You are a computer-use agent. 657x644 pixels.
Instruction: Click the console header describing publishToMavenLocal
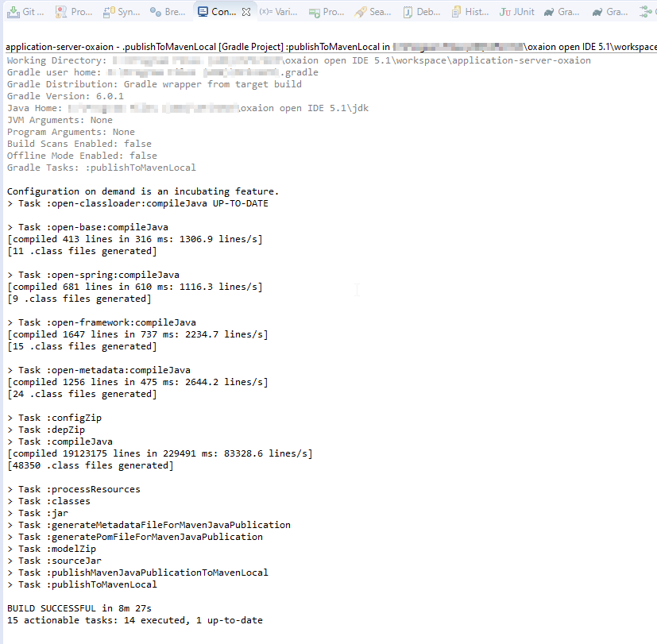pos(199,47)
